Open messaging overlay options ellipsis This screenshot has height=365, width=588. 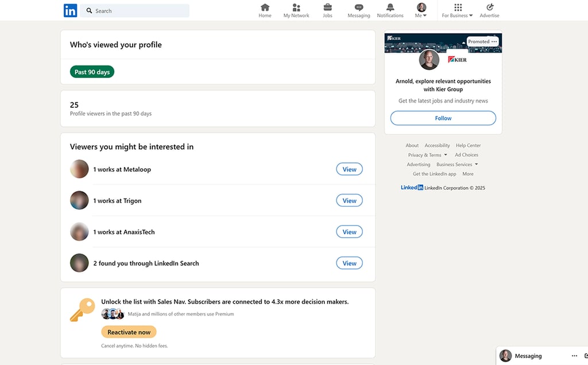[x=574, y=356]
